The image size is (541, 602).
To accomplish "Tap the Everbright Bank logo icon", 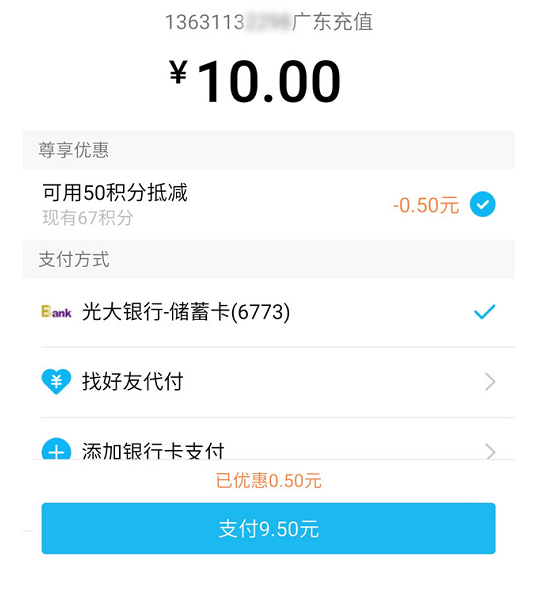I will pos(56,311).
